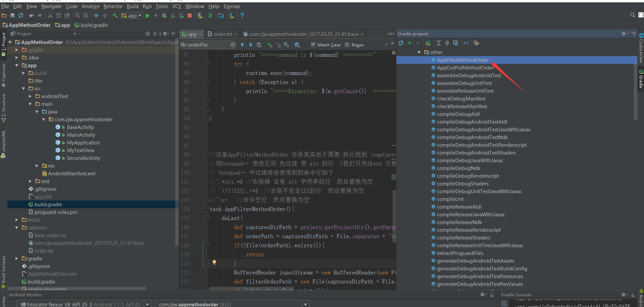The image size is (644, 307).
Task: Run the app with green play button
Action: coord(147,16)
